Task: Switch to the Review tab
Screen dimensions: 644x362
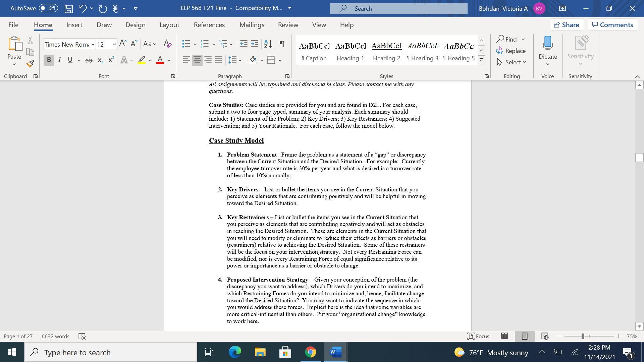Action: 288,25
